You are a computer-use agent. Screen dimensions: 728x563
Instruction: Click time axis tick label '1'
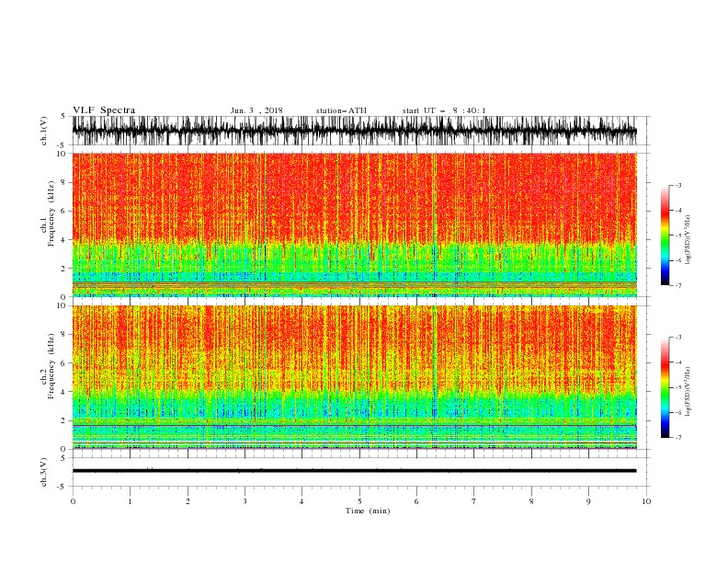click(130, 501)
